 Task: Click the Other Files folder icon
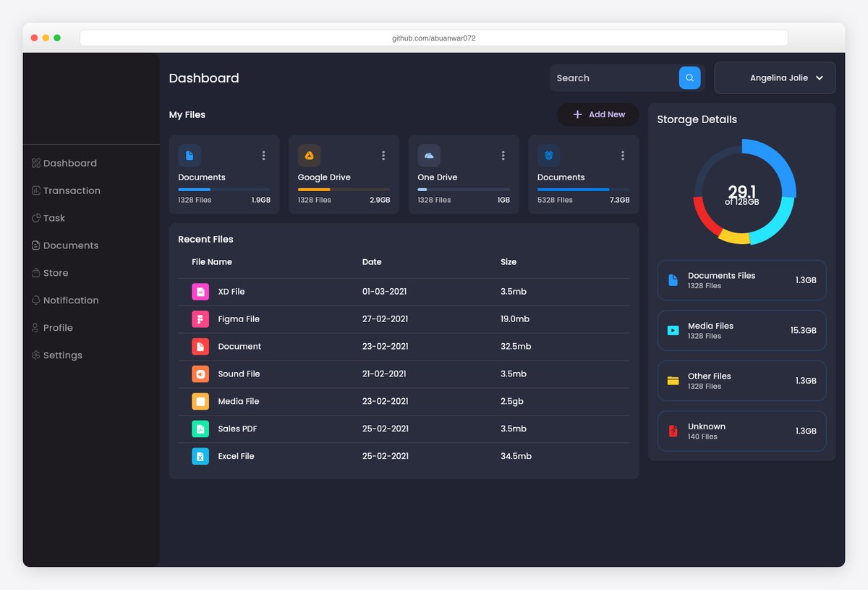pos(673,381)
